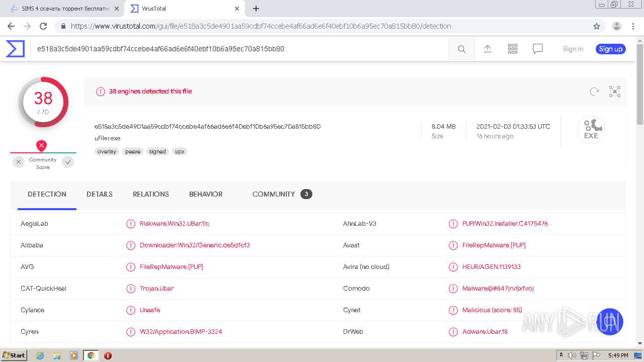Click the red shield taskbar icon

pos(108,355)
